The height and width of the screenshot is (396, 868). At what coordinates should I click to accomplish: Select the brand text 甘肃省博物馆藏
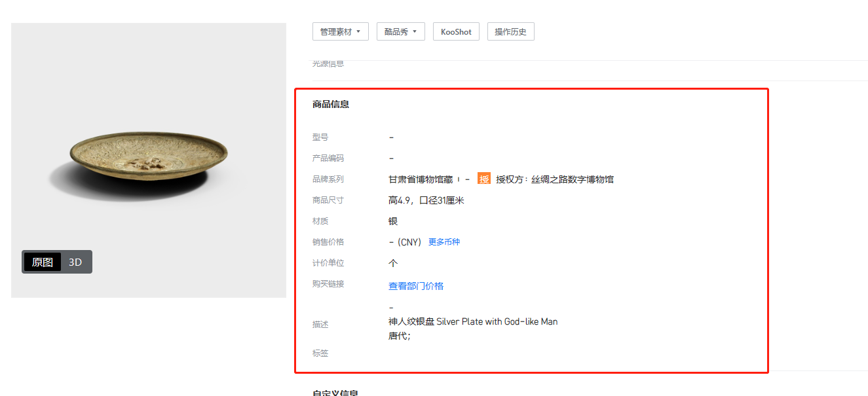420,179
